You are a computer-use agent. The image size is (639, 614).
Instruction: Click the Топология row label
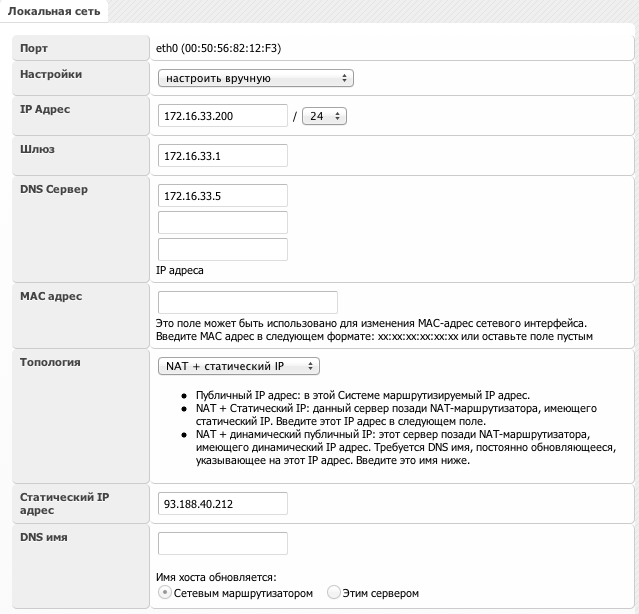point(50,362)
